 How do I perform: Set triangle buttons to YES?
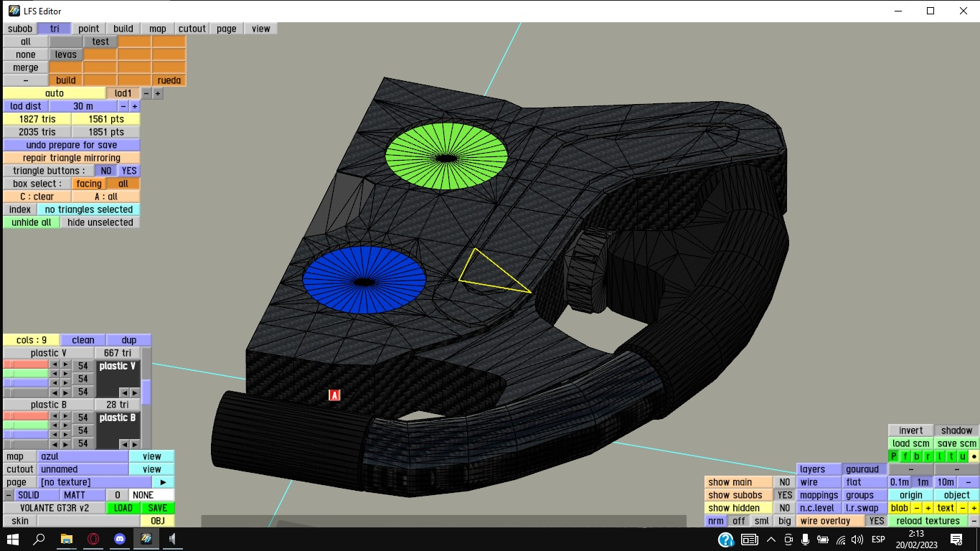[129, 171]
